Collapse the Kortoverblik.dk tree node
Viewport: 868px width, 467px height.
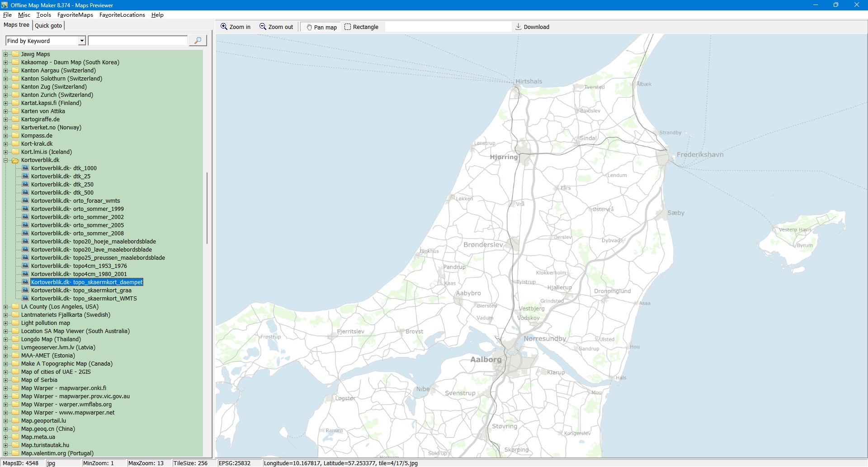[x=6, y=160]
